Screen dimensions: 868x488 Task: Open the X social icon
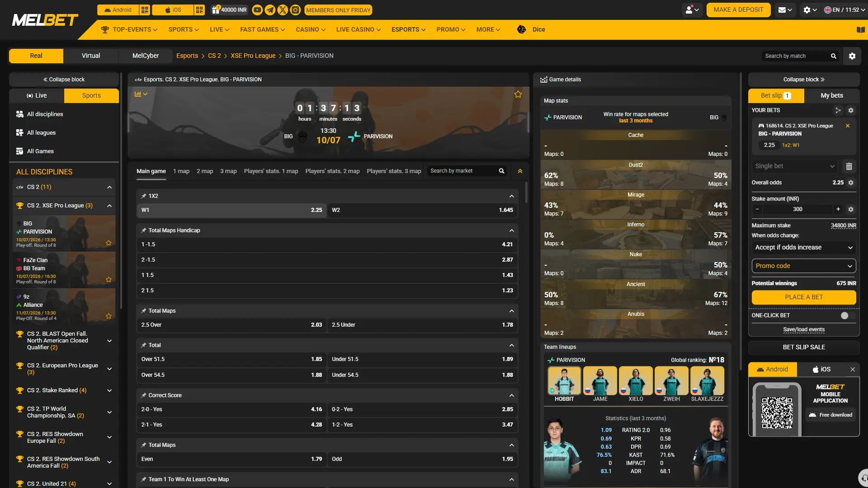tap(283, 10)
